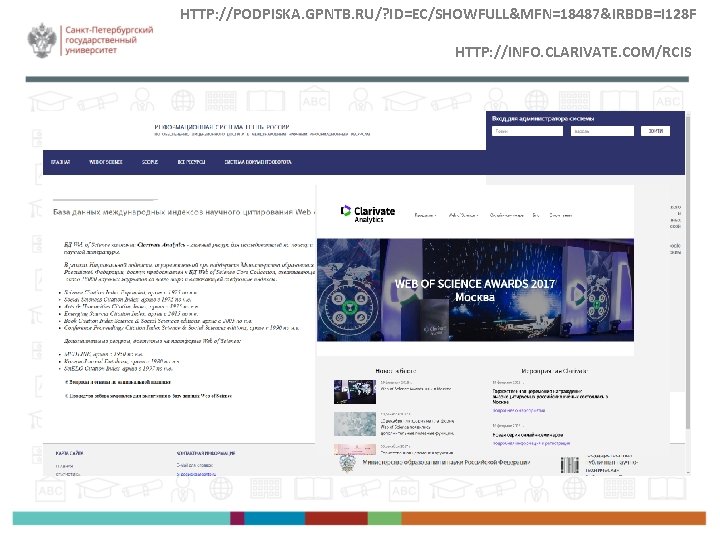Open first news thumbnail with world map stage
This screenshot has height=540, width=720.
point(355,392)
